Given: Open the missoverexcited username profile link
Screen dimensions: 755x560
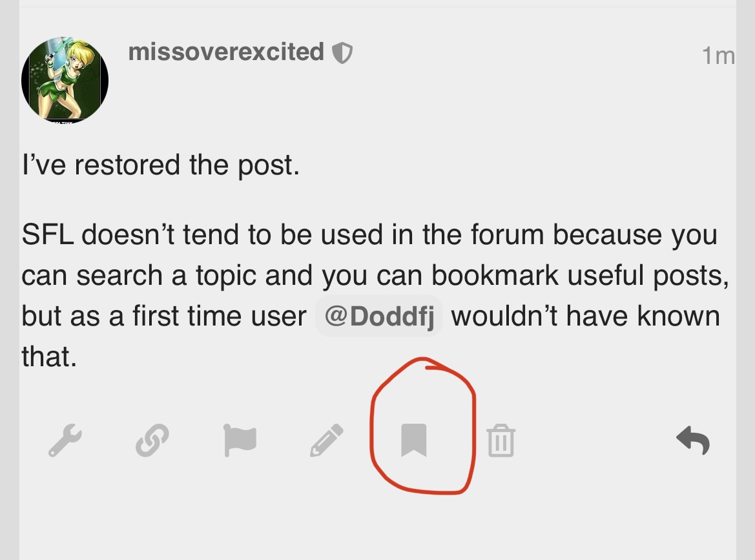Looking at the screenshot, I should click(226, 52).
